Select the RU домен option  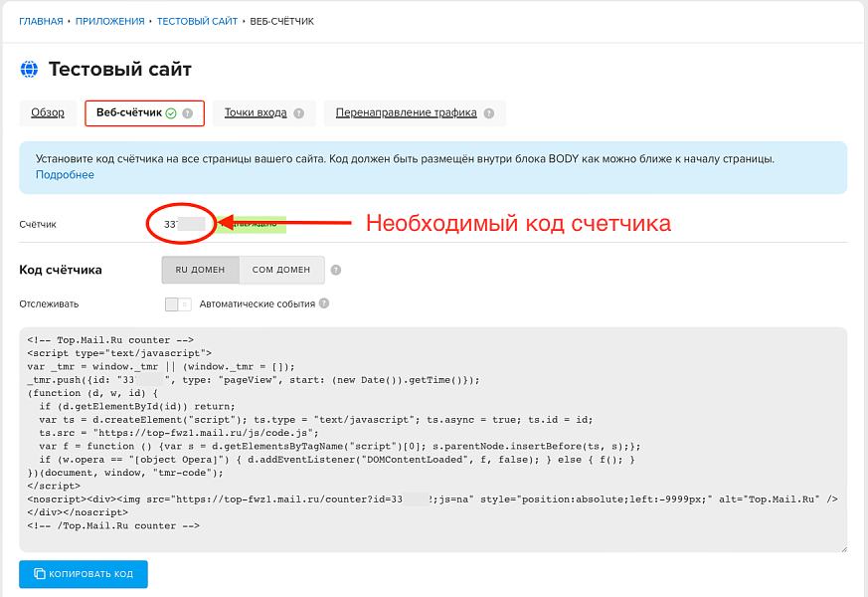[200, 269]
